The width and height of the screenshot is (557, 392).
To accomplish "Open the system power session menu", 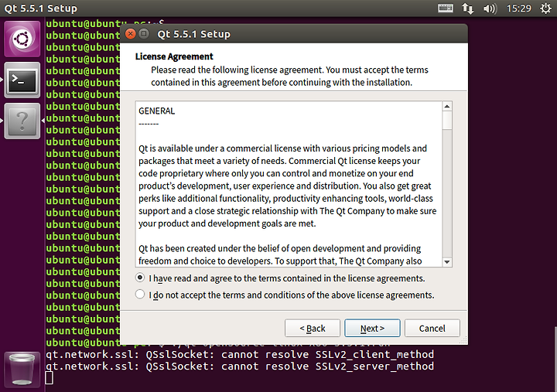I will [545, 9].
